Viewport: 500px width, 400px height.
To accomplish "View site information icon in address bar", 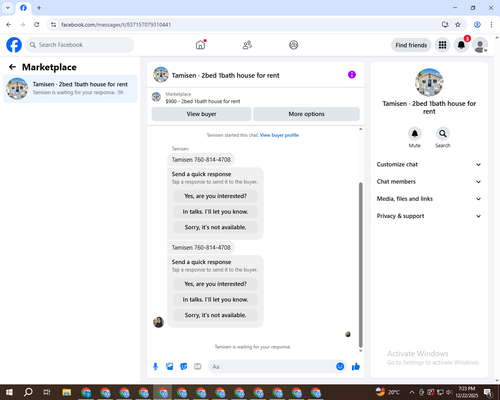I will (54, 25).
